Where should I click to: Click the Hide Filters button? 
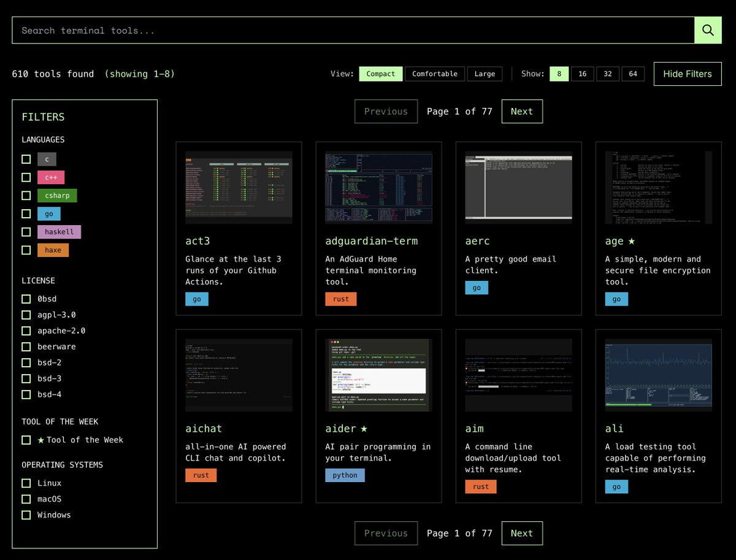688,74
